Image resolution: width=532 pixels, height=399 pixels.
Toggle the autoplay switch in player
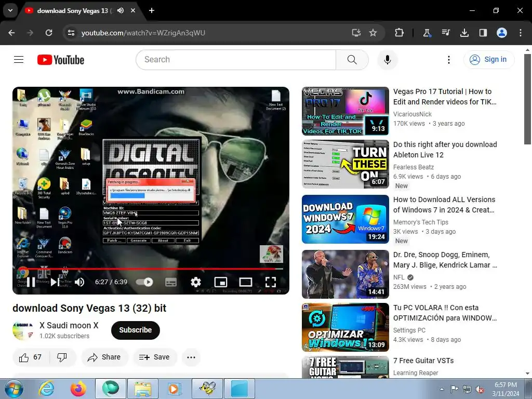pyautogui.click(x=144, y=282)
